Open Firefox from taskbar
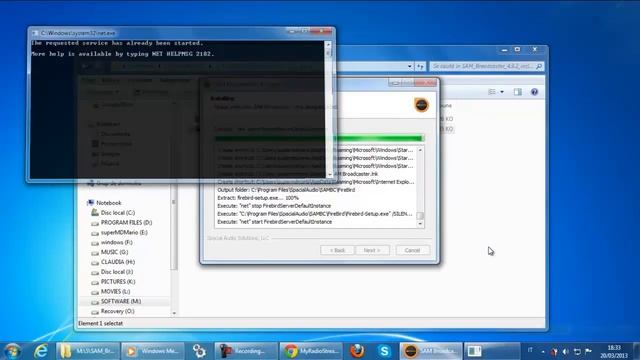This screenshot has width=640, height=360. point(357,351)
